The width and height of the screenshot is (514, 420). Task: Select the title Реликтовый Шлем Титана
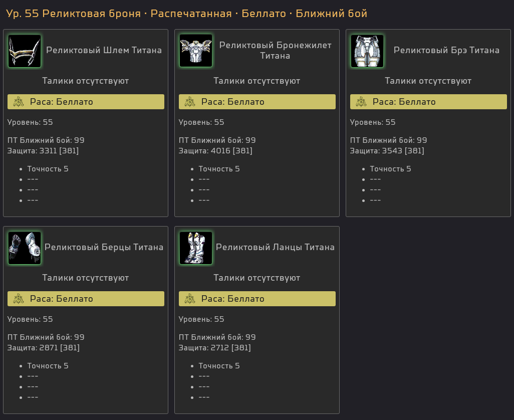104,50
